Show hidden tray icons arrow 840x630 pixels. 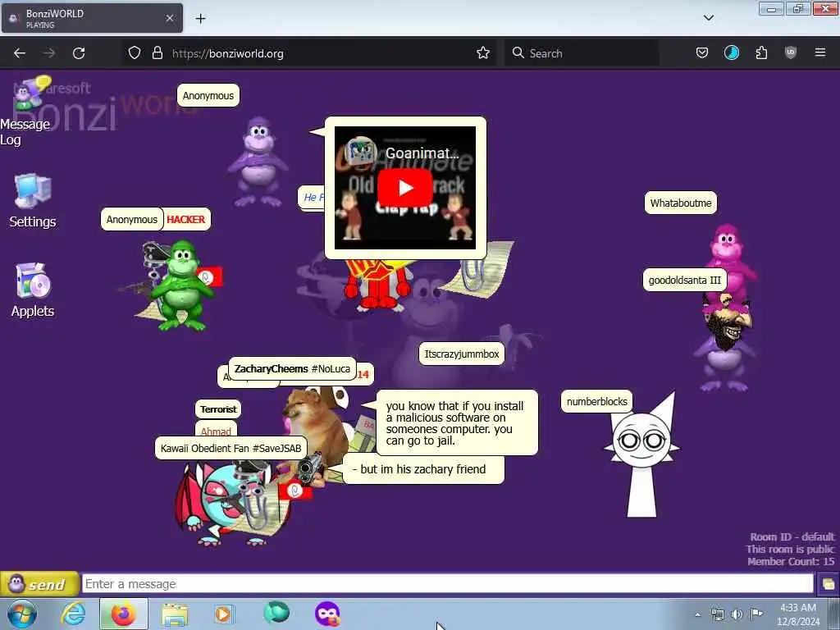click(x=697, y=614)
